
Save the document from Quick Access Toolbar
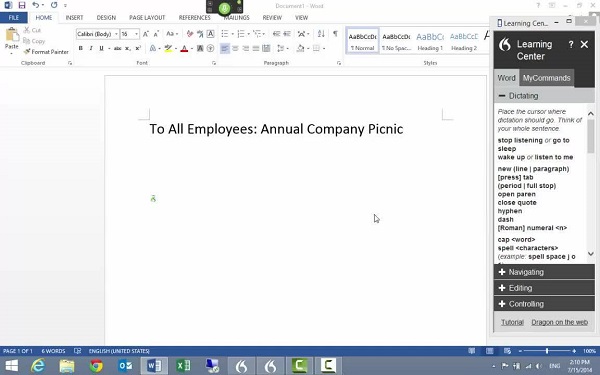point(22,5)
